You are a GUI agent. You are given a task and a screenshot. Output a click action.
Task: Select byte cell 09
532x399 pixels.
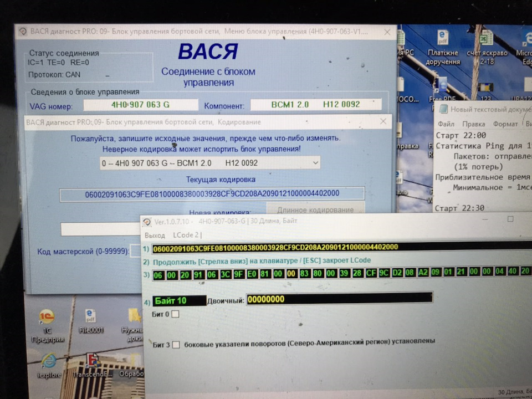(436, 272)
